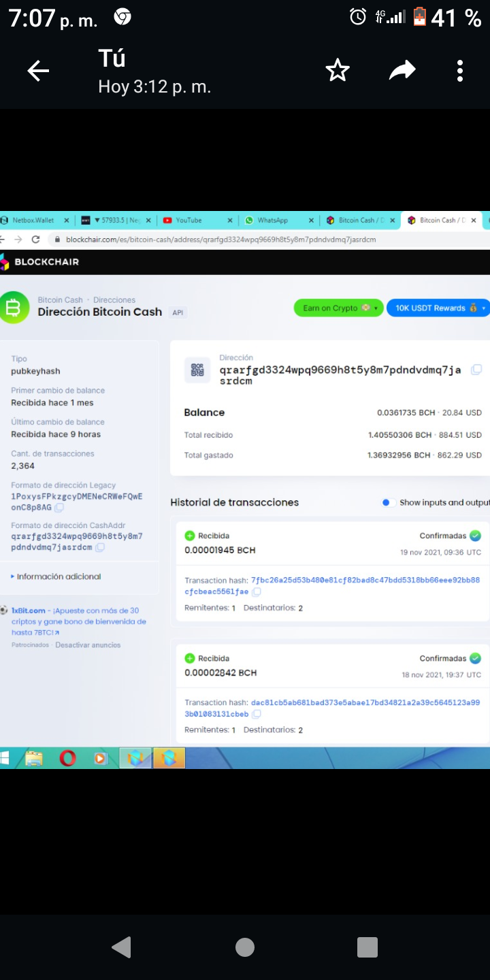Close the YouTube browser tab
The image size is (490, 980).
[230, 220]
